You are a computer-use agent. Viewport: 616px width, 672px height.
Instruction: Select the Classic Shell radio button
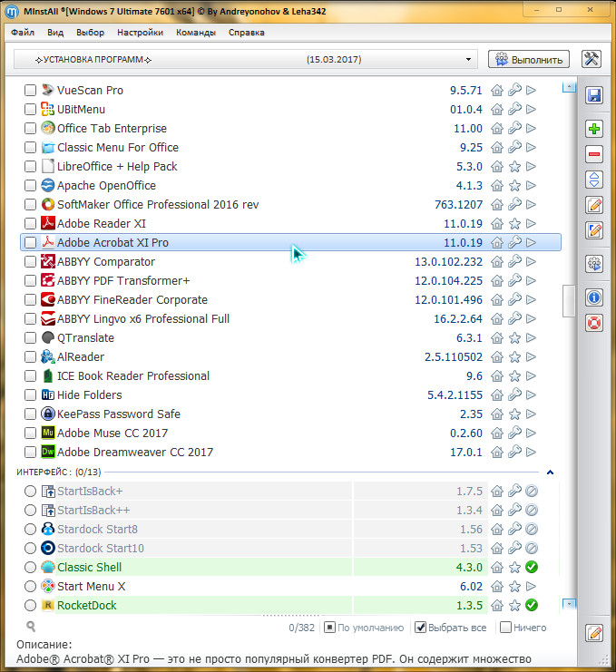[30, 567]
